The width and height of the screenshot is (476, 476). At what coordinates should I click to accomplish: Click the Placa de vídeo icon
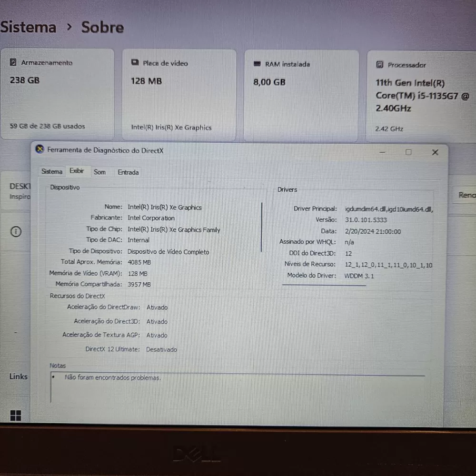tap(135, 62)
